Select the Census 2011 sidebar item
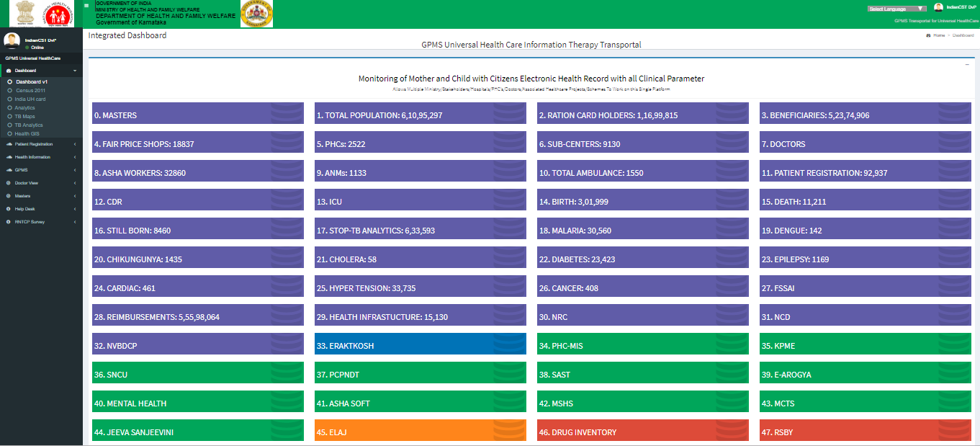The image size is (980, 446). 30,90
